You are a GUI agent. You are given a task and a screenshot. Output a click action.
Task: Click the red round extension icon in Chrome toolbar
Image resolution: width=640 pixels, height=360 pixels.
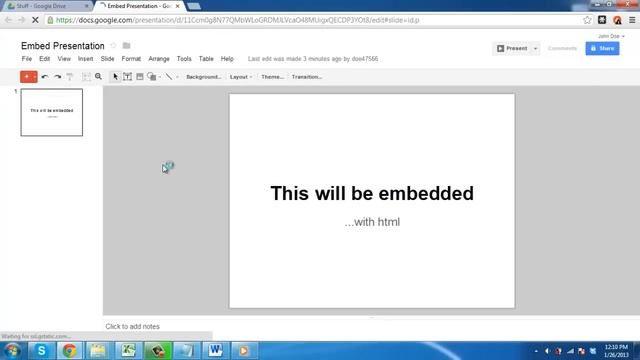coord(617,20)
